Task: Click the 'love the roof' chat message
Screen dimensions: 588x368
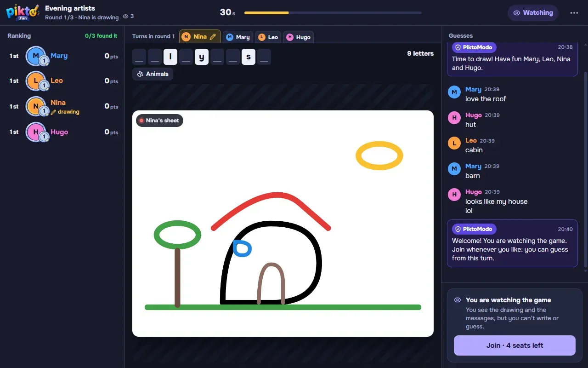Action: pos(486,99)
